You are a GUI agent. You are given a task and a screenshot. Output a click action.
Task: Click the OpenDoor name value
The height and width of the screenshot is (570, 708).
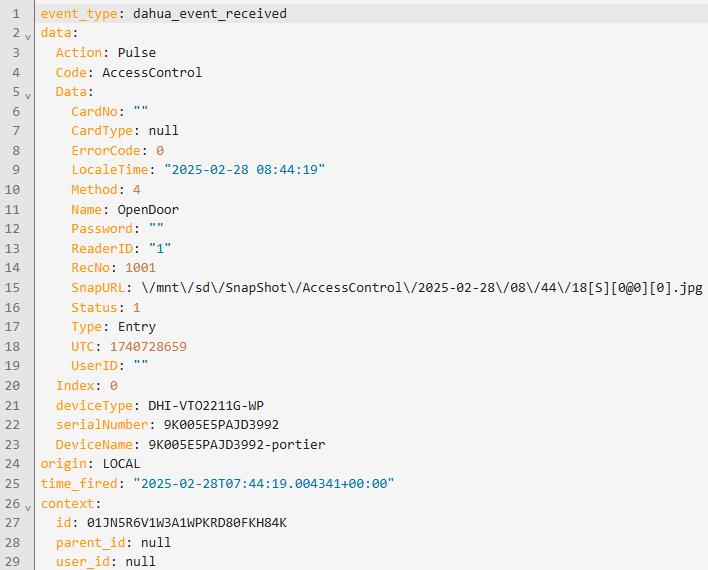coord(148,210)
